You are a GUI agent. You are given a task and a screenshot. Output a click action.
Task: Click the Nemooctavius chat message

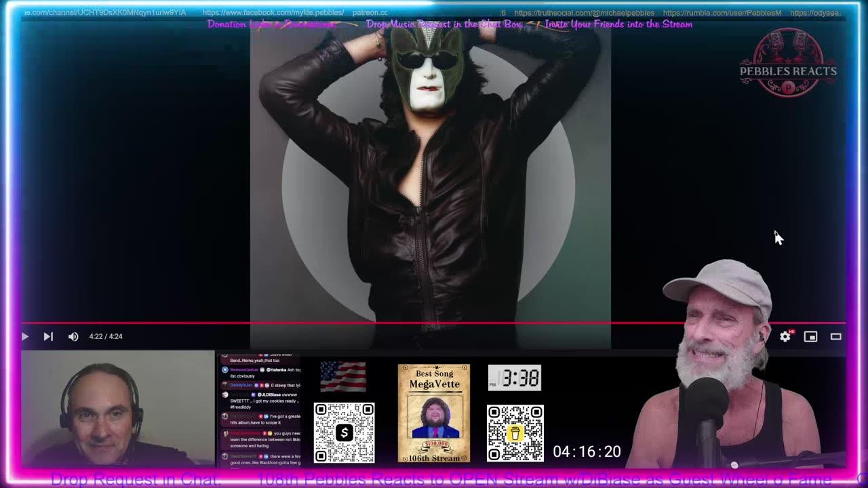click(x=260, y=373)
